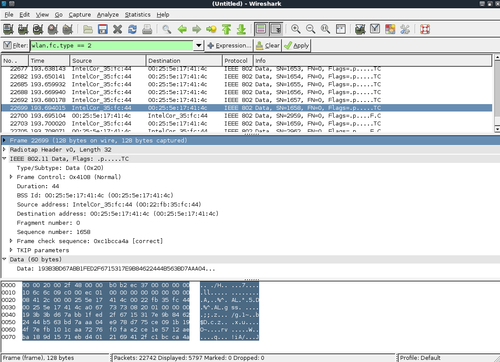This screenshot has height=362, width=500.
Task: Open help lifebuoy icon
Action: [425, 29]
